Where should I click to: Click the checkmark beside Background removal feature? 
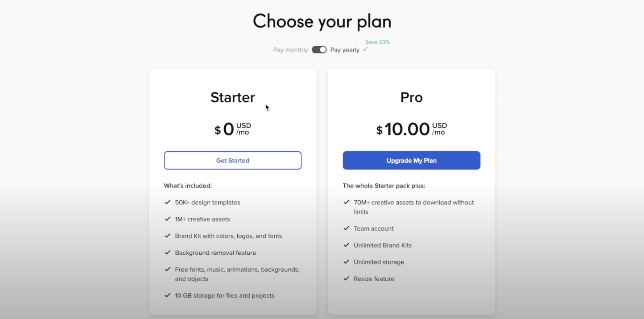167,252
